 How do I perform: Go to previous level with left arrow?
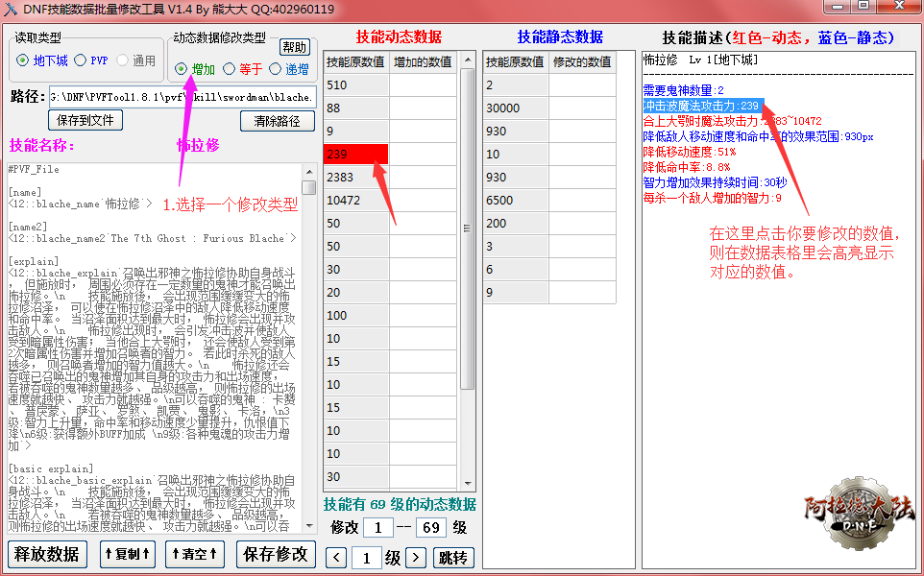335,558
